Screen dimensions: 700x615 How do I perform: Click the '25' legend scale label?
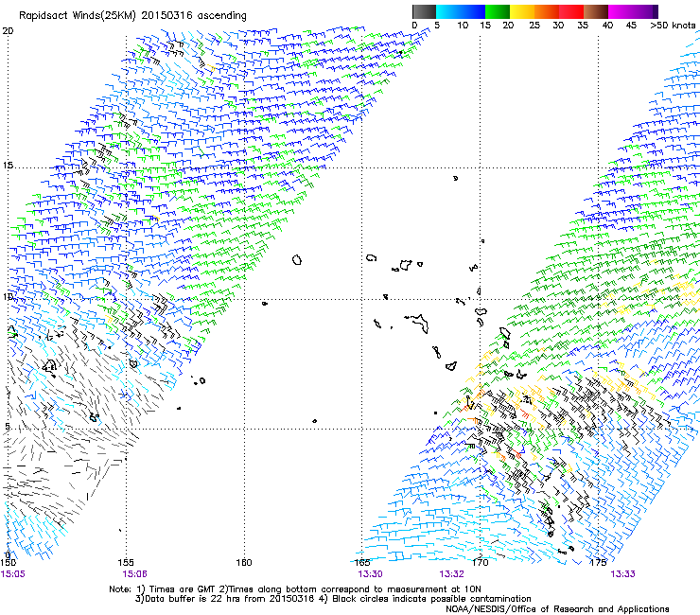(x=534, y=26)
